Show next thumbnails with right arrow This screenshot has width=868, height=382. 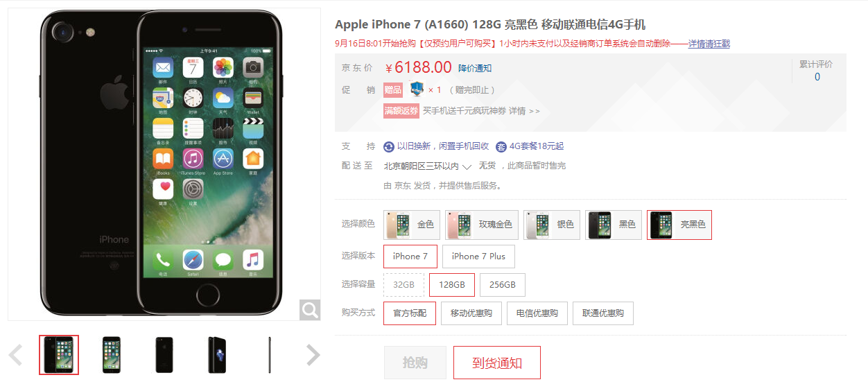pos(313,355)
